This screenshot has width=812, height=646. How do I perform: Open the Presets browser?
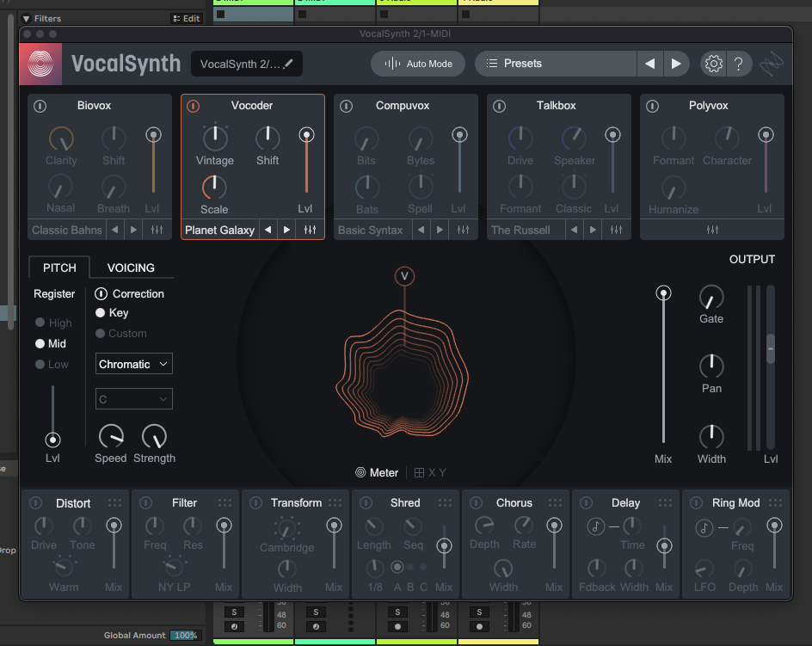pyautogui.click(x=553, y=63)
